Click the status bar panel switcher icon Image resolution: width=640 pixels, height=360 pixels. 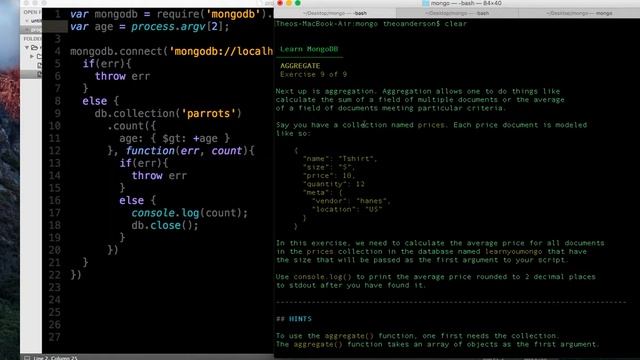[27, 358]
